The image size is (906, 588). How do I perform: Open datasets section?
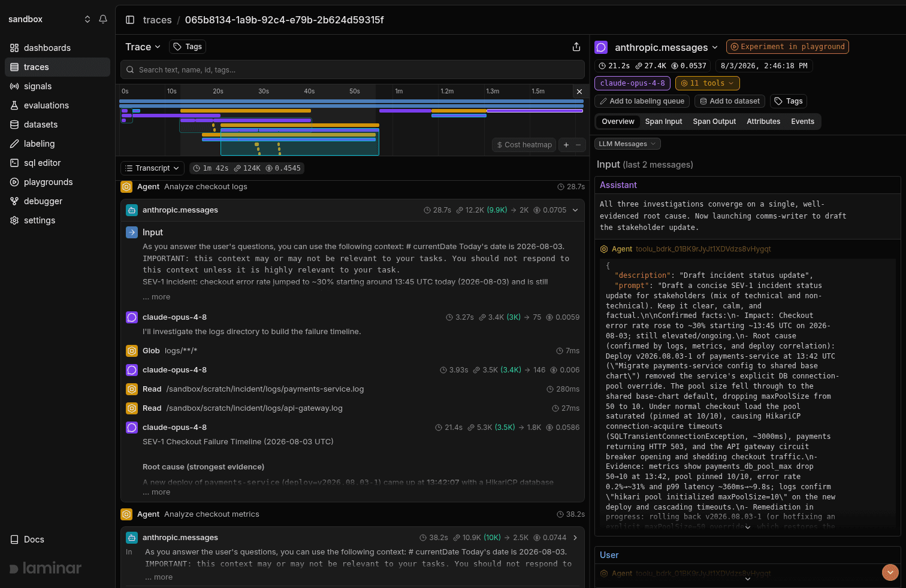(58, 125)
